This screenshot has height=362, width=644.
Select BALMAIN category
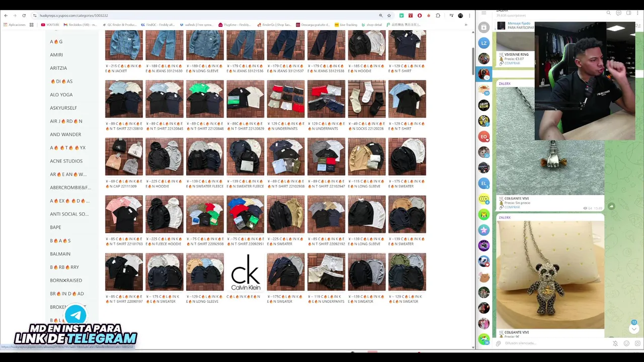(60, 254)
